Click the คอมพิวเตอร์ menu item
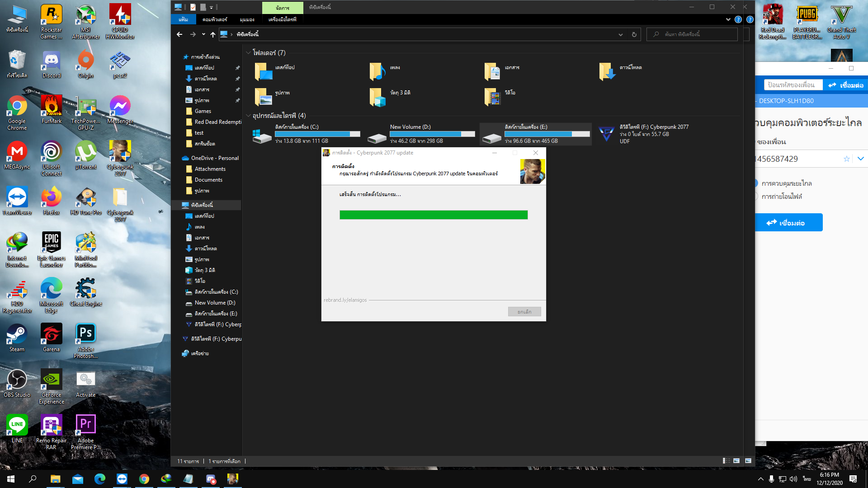868x488 pixels. [216, 20]
